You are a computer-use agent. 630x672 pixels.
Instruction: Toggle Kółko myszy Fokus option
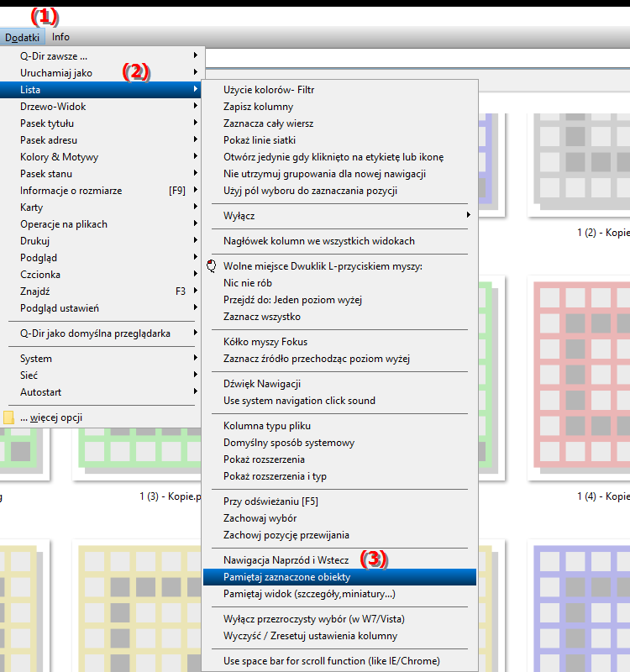339,342
